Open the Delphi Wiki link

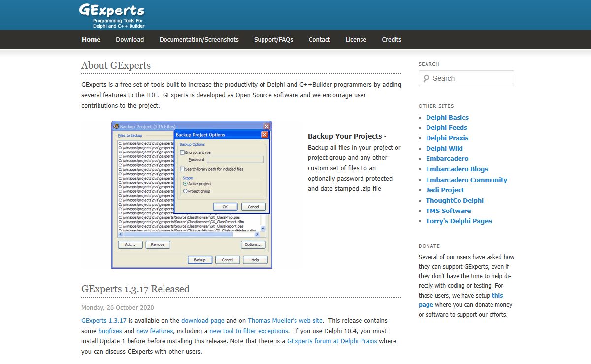444,148
